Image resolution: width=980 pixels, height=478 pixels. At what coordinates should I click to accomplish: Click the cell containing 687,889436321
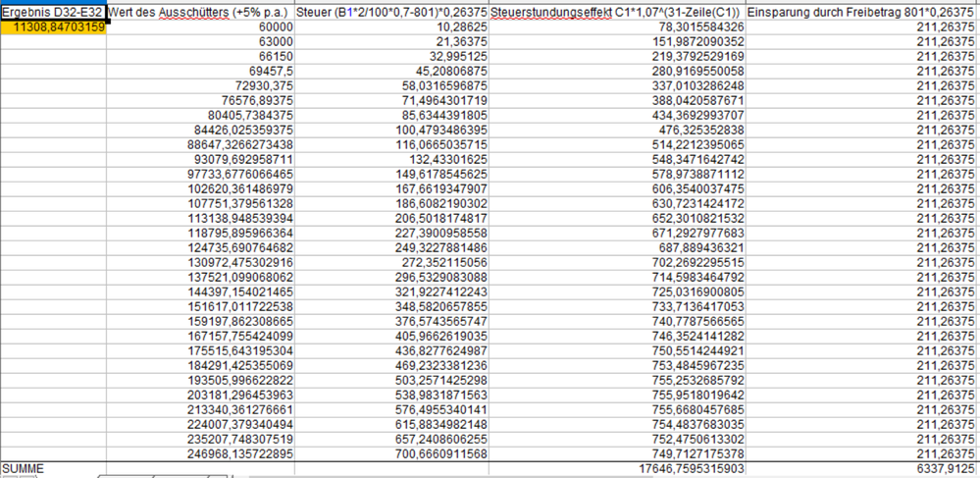(x=616, y=247)
